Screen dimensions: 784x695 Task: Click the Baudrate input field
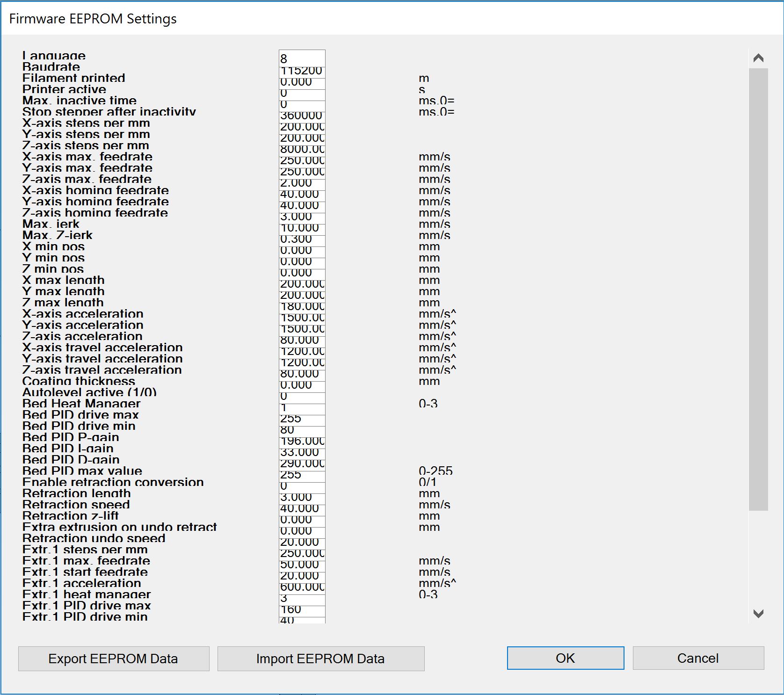302,71
